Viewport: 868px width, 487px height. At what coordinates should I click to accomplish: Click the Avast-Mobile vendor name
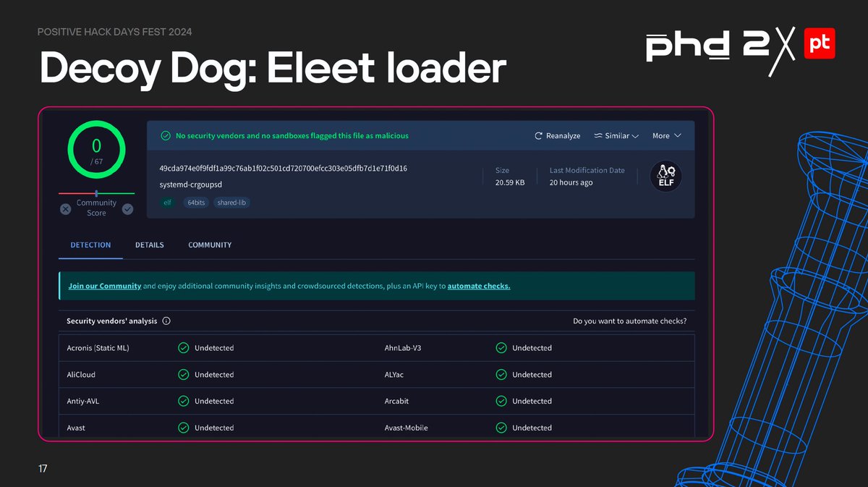[406, 428]
